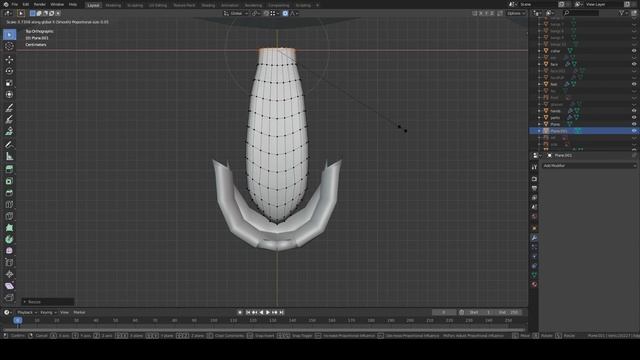This screenshot has height=360, width=640.
Task: Expand the hands object in outliner
Action: tap(540, 111)
